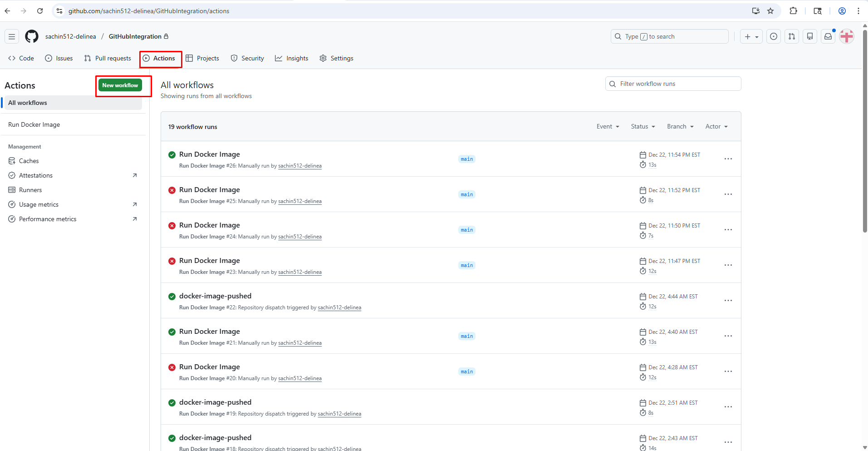
Task: Reload the page using browser refresh
Action: tap(40, 11)
